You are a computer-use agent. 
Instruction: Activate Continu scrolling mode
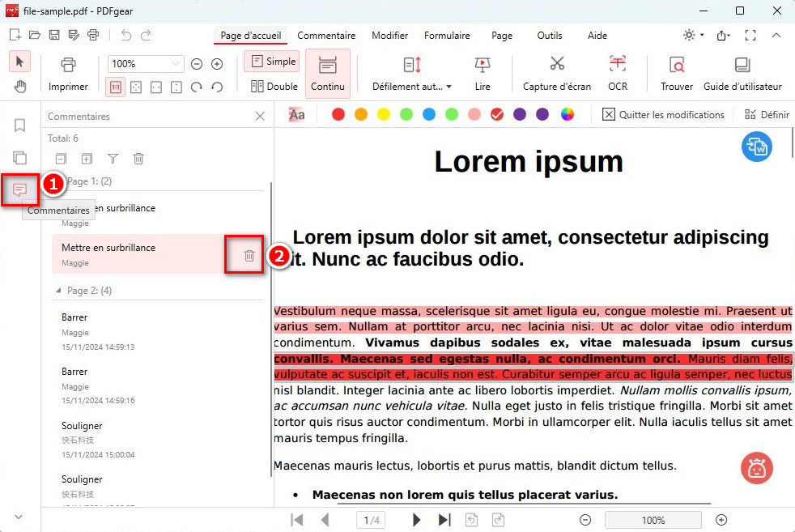327,73
